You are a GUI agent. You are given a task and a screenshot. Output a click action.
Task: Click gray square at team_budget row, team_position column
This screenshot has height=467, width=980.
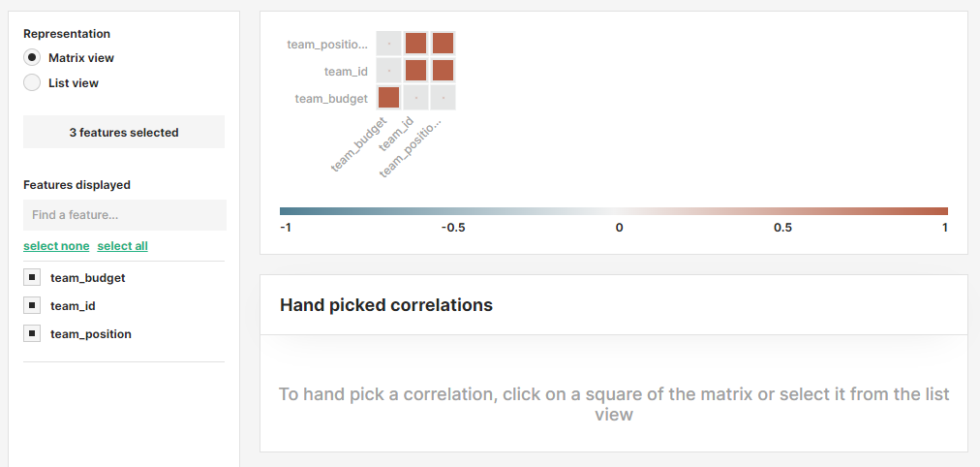coord(443,98)
